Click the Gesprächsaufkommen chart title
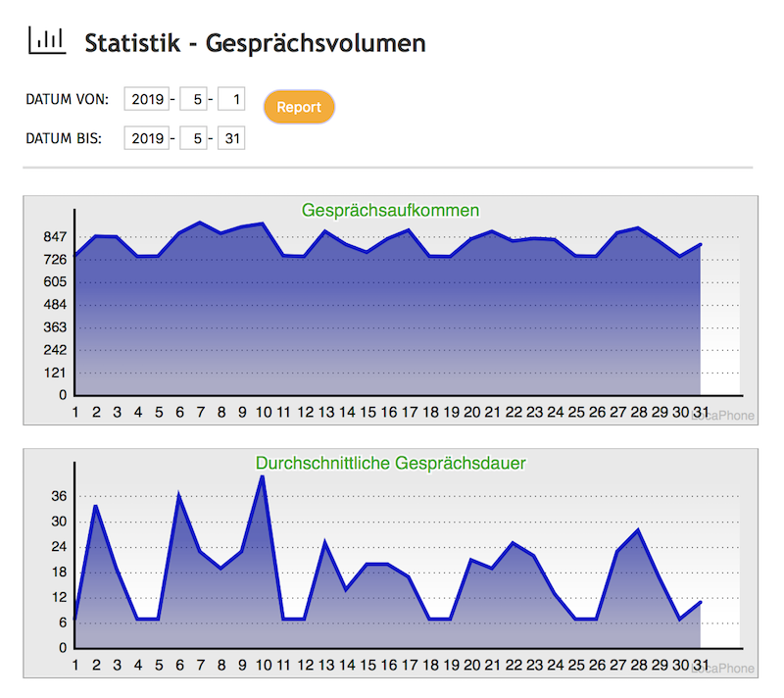Image resolution: width=784 pixels, height=698 pixels. click(390, 210)
